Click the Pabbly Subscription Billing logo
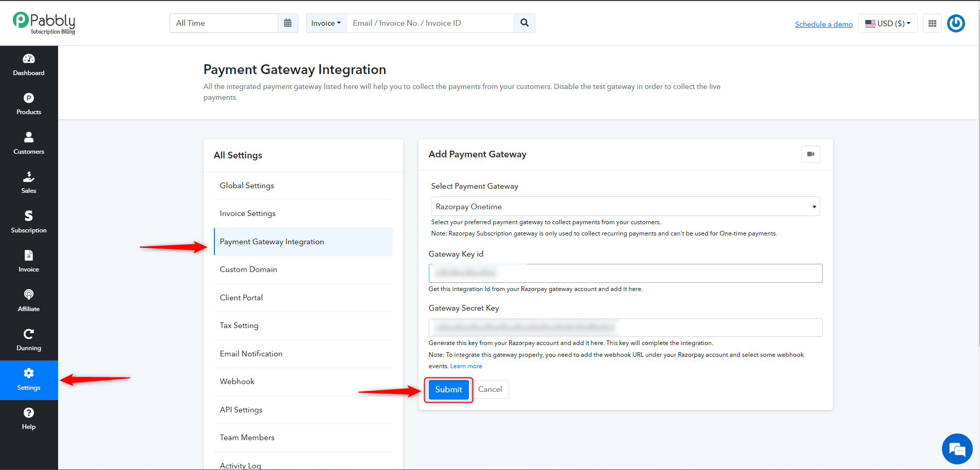This screenshot has width=980, height=470. click(x=44, y=23)
